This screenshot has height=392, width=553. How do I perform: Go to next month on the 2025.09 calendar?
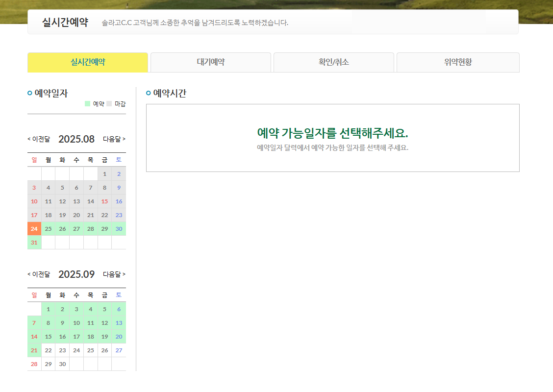click(x=114, y=274)
